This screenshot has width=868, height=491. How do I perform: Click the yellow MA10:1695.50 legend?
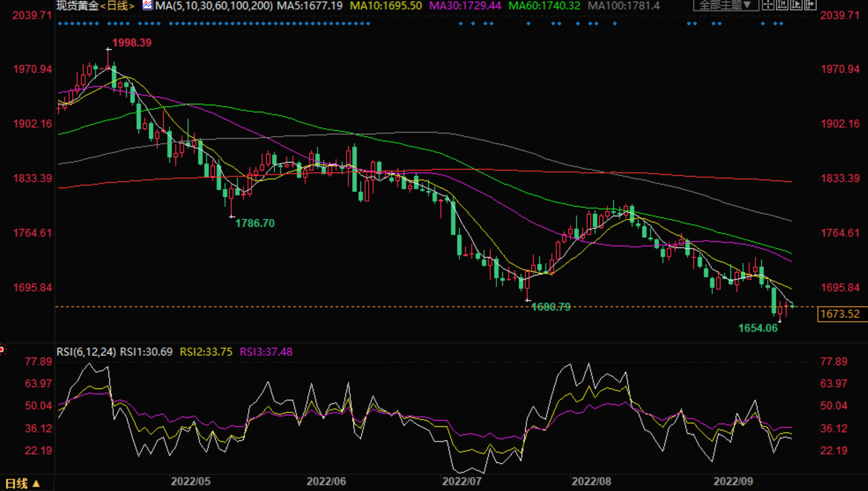coord(385,6)
